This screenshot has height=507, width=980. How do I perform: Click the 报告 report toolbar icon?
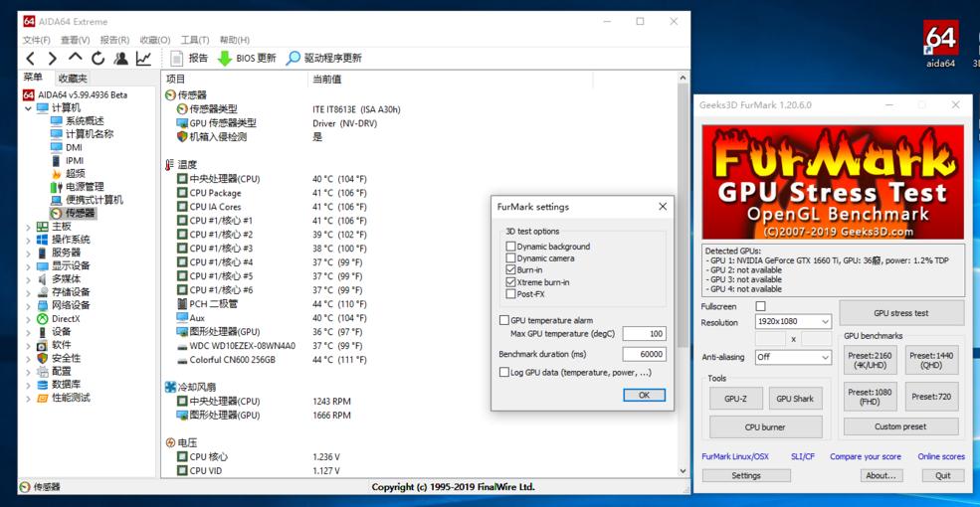(x=177, y=58)
